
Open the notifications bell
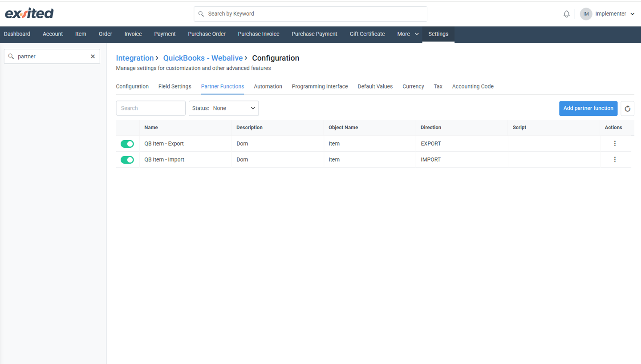(x=566, y=14)
